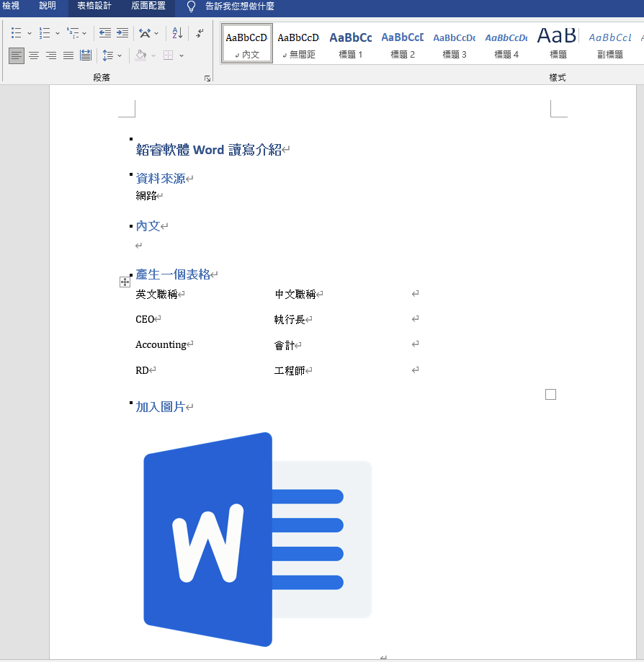Open the 說明 ribbon tab
Viewport: 644px width, 662px height.
point(48,6)
